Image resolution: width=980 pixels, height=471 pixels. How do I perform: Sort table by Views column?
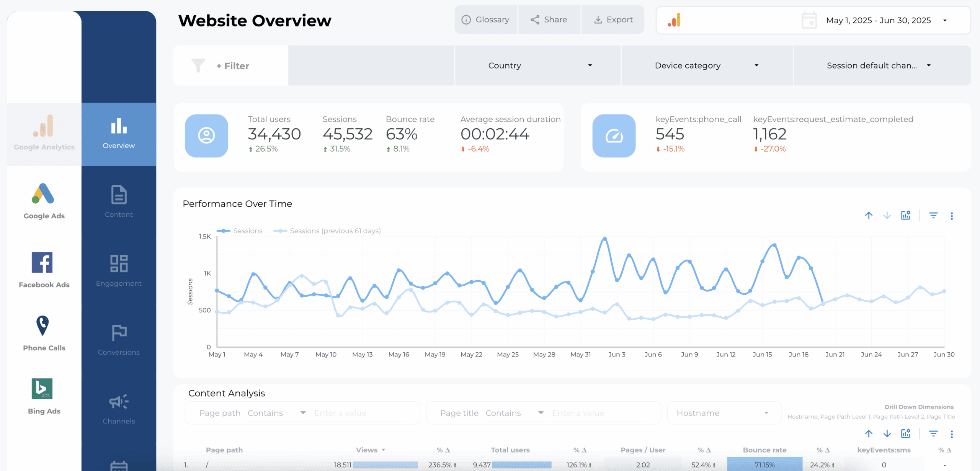tap(367, 450)
